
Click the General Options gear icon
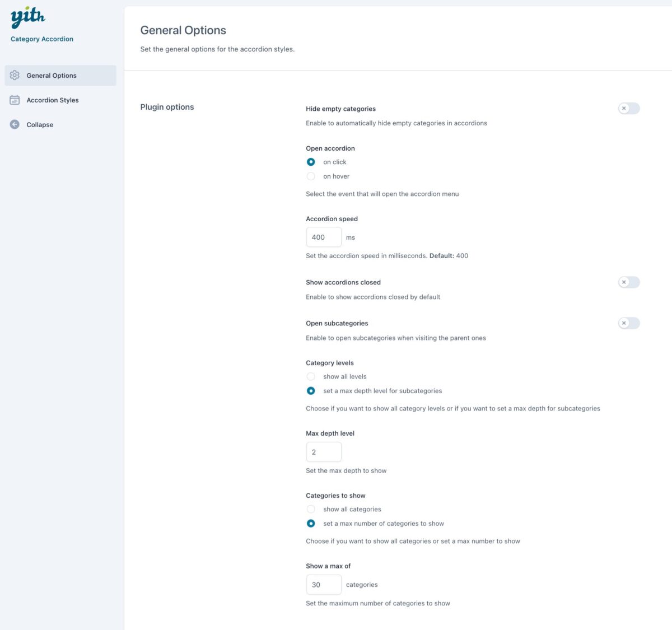(x=15, y=76)
